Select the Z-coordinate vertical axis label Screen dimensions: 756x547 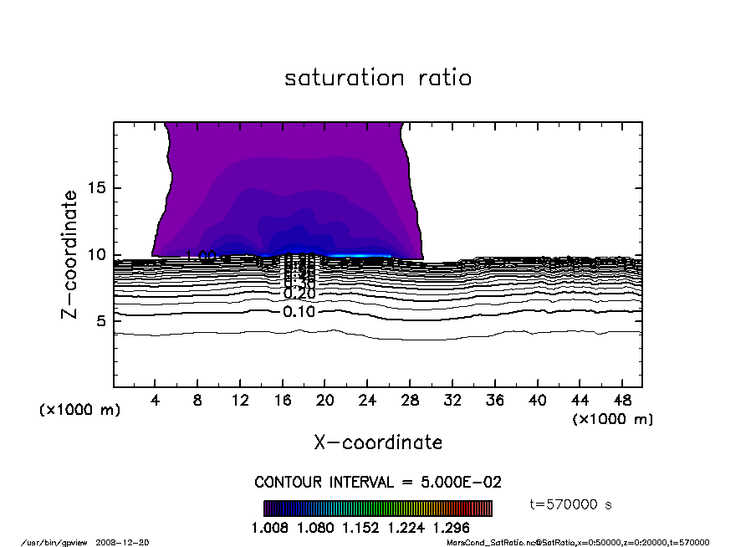point(71,254)
